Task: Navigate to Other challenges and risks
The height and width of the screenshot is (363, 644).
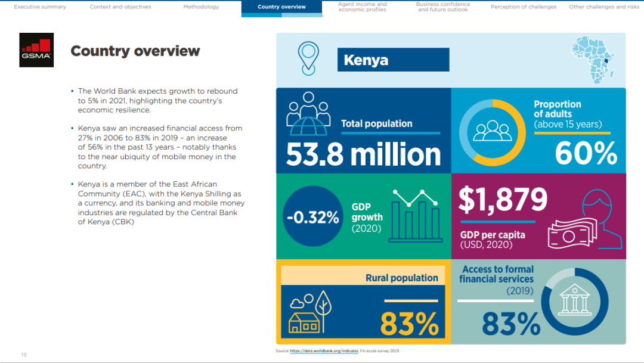Action: click(x=604, y=7)
